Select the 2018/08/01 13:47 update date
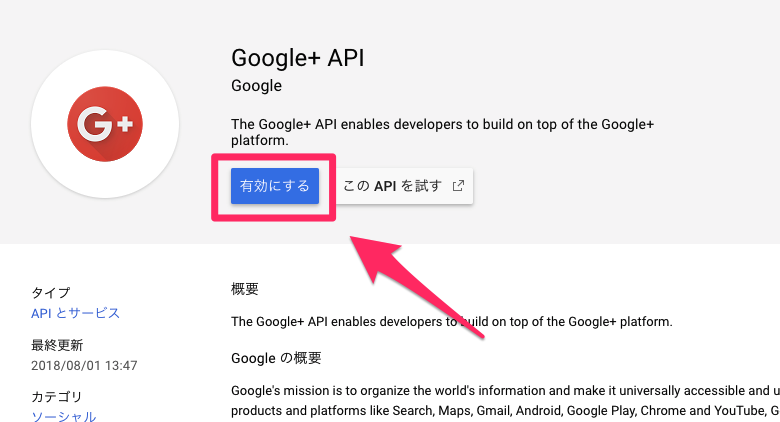 (x=84, y=366)
